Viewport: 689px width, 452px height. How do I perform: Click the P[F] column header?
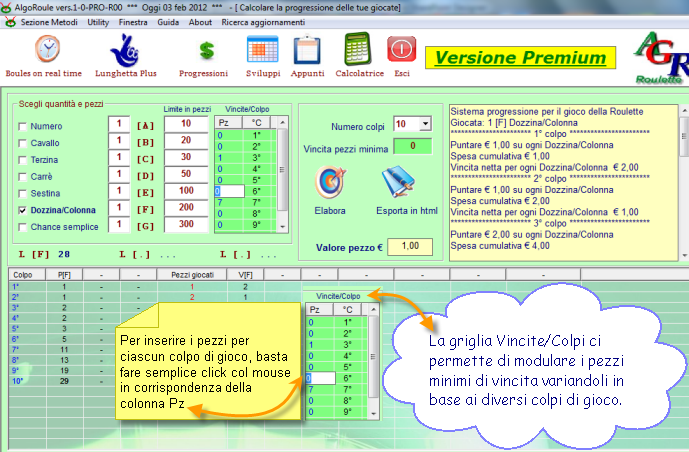click(64, 275)
